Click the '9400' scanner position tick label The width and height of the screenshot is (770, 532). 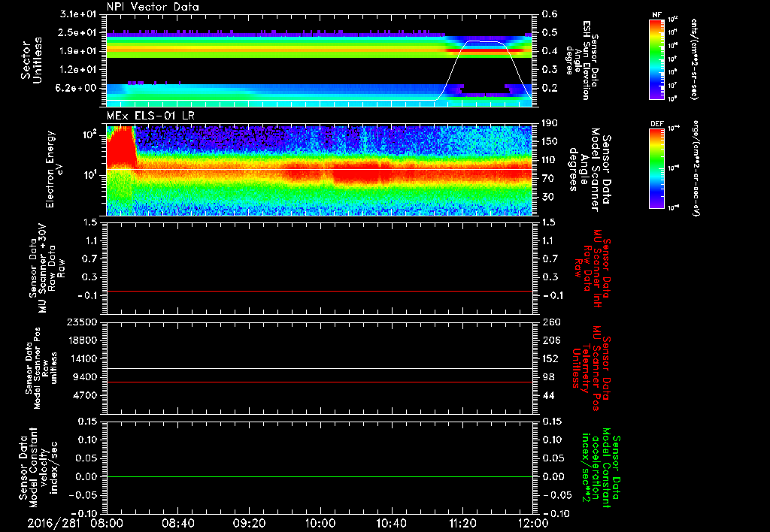pos(85,377)
